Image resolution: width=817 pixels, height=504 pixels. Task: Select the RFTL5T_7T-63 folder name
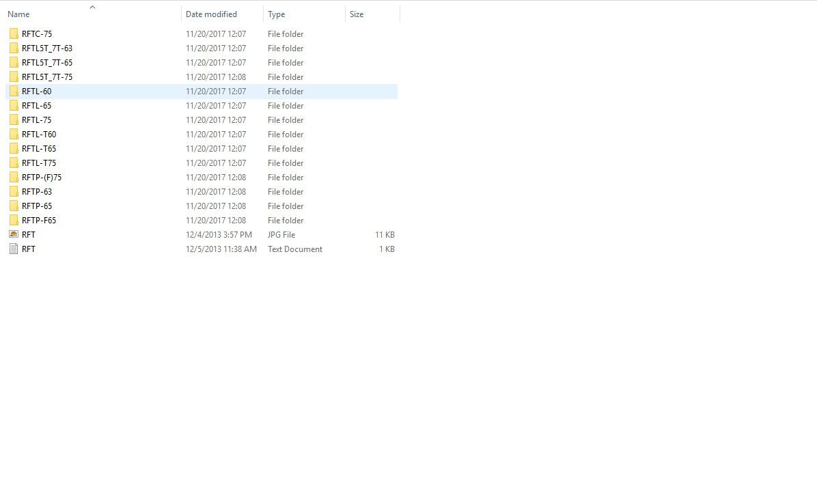pyautogui.click(x=47, y=48)
